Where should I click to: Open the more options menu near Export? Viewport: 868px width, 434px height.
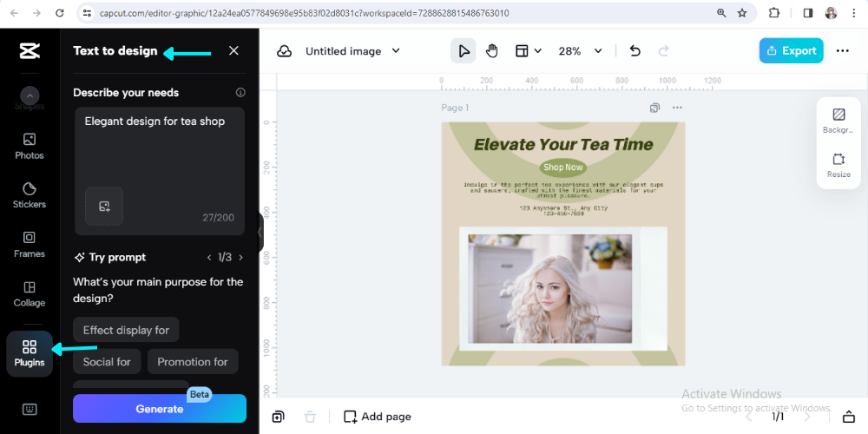click(843, 51)
